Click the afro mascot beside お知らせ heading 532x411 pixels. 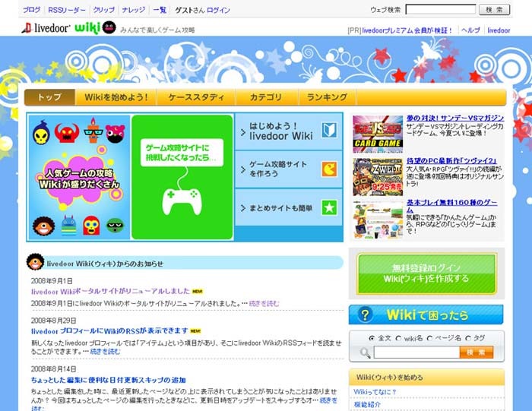[x=35, y=262]
